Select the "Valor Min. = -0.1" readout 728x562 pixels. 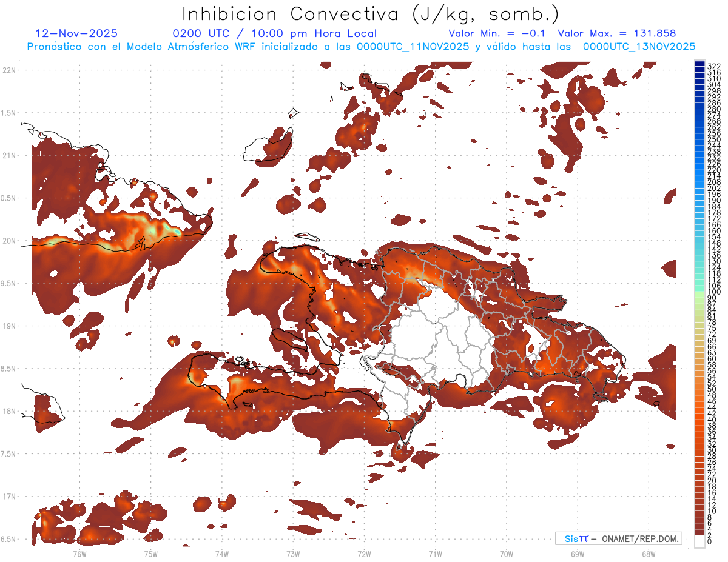[x=497, y=33]
